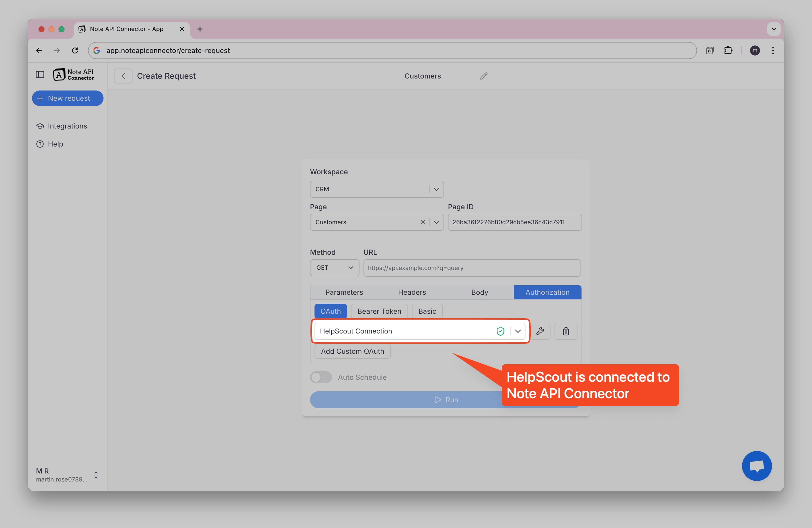Go back using the Create Request arrow
This screenshot has width=812, height=528.
123,76
